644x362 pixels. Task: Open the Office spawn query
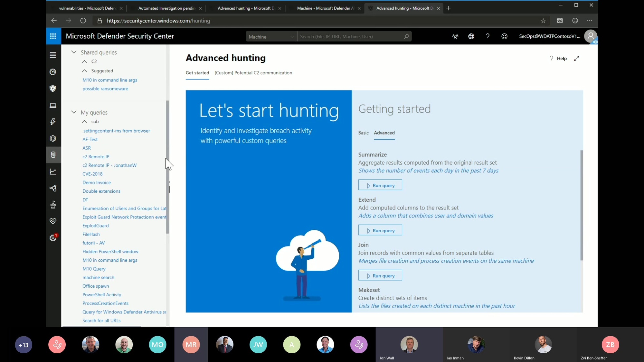96,286
